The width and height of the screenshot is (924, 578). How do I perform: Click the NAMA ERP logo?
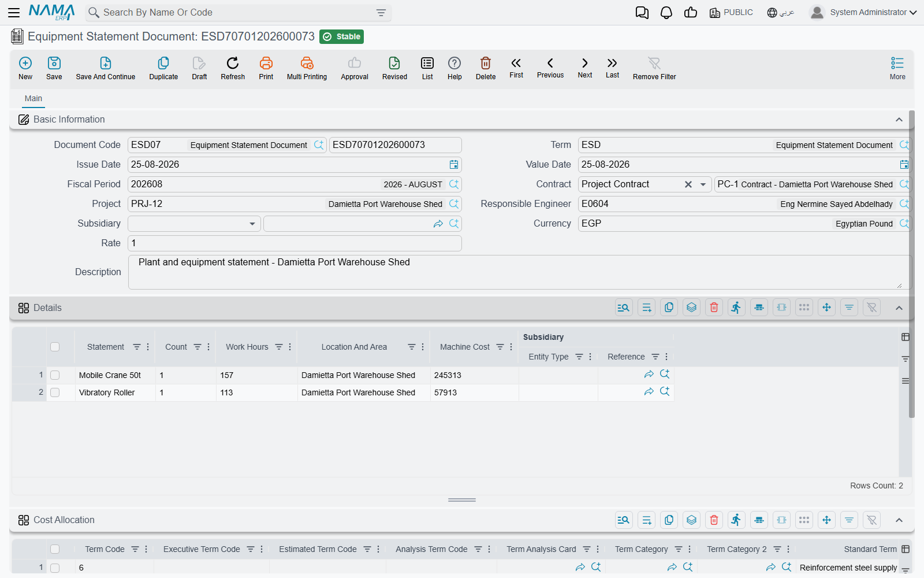(51, 12)
